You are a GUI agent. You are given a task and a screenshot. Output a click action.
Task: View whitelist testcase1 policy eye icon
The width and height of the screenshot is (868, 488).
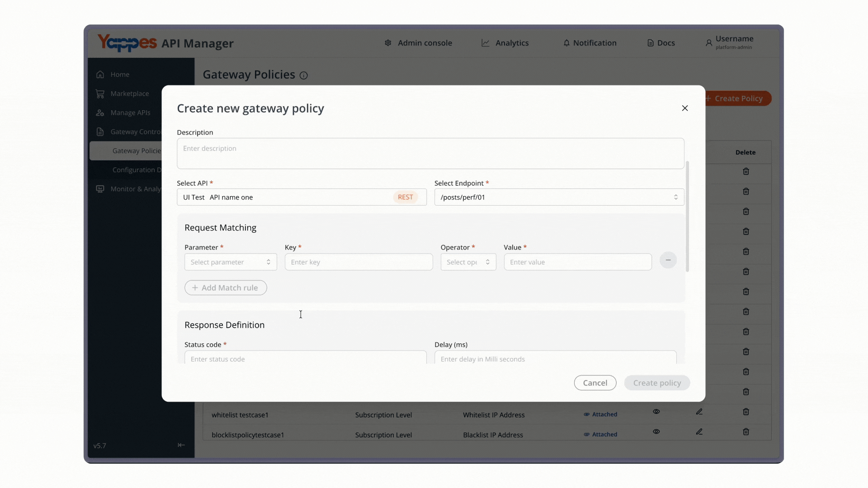point(656,412)
